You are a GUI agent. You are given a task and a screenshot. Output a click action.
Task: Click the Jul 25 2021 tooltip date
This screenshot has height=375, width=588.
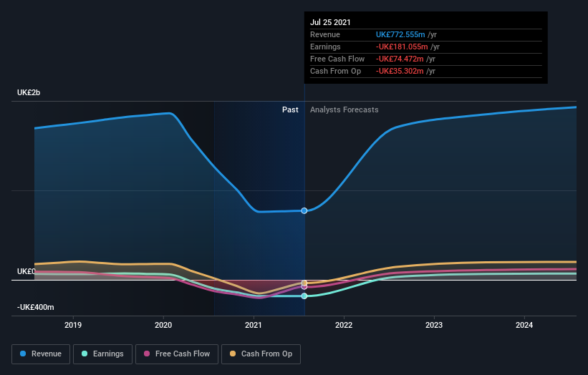tap(330, 22)
